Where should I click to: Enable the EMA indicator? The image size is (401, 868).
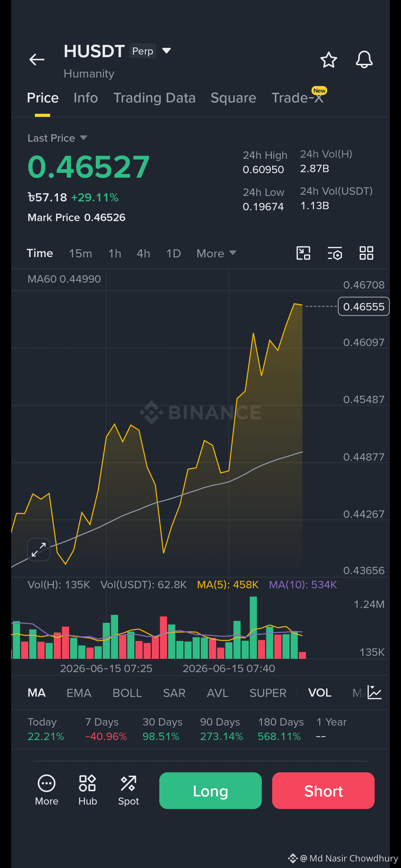[x=79, y=693]
